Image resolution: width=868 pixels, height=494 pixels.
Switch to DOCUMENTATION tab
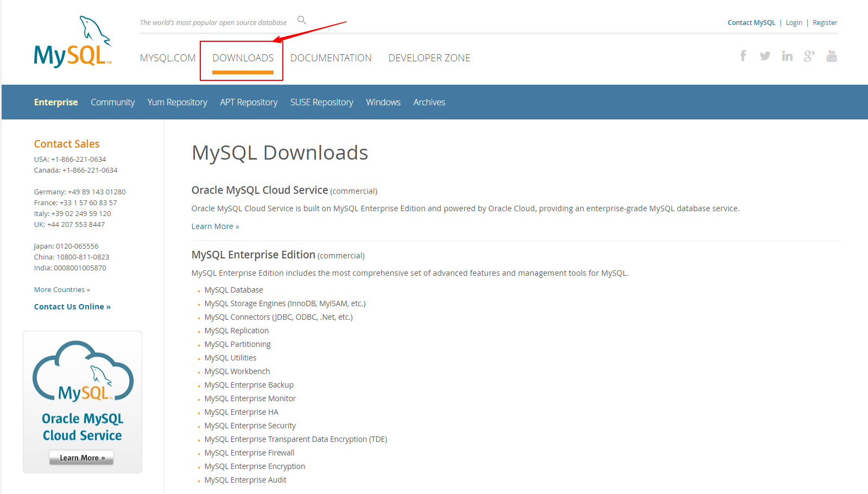point(331,58)
